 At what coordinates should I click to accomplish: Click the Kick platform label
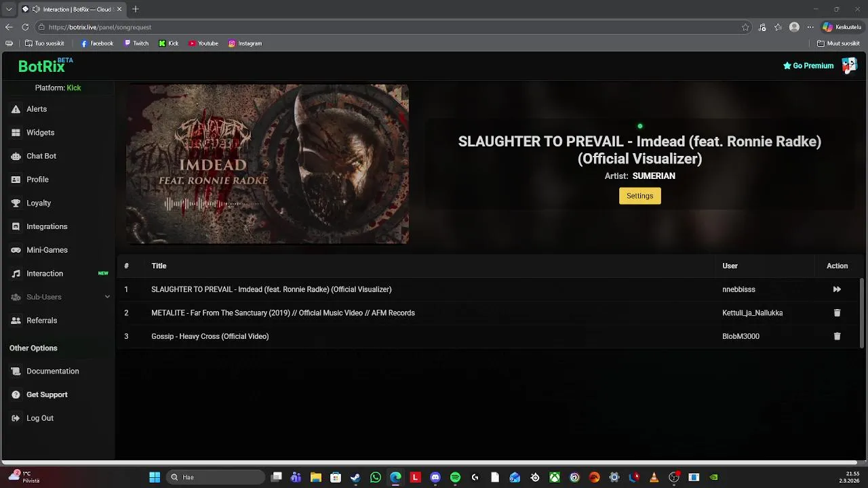[73, 88]
